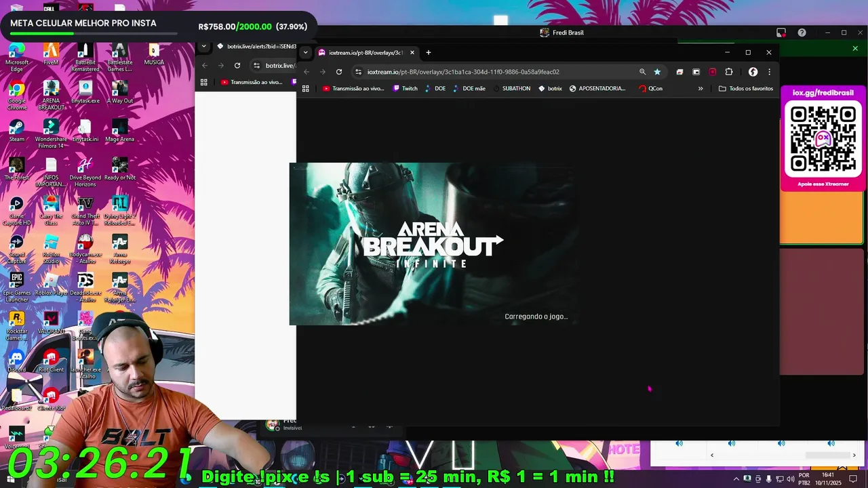Screen dimensions: 868x488
Task: Switch to the ioxtream.io/pt-BR/overlayx tab
Action: 366,53
